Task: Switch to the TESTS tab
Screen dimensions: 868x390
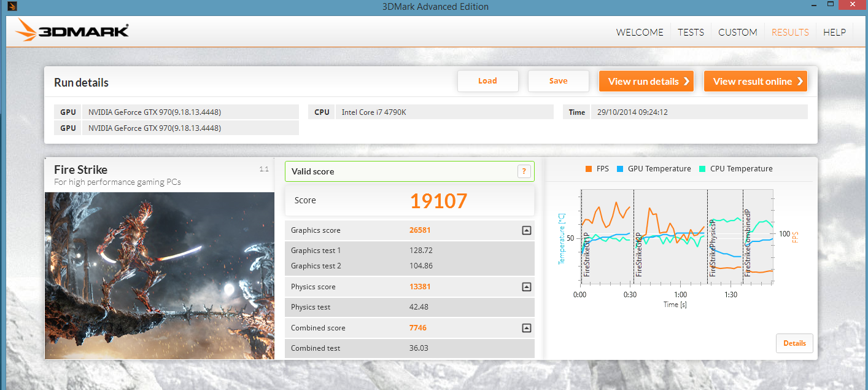Action: click(x=691, y=33)
